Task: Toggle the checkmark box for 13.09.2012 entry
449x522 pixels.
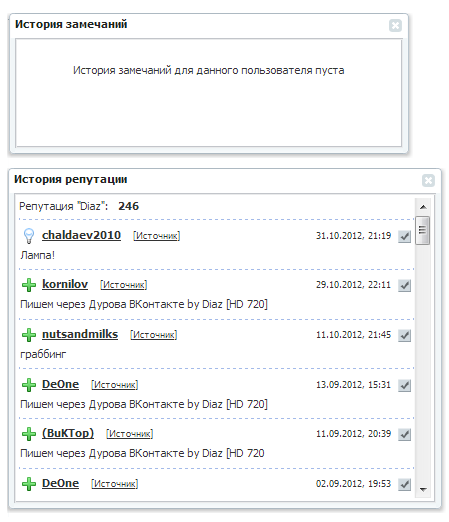Action: click(x=404, y=385)
